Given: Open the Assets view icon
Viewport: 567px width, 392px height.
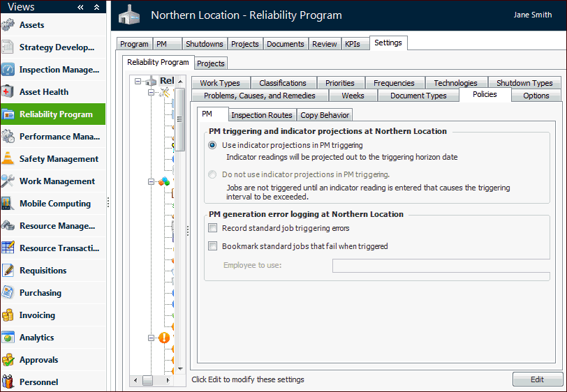Looking at the screenshot, I should click(8, 25).
